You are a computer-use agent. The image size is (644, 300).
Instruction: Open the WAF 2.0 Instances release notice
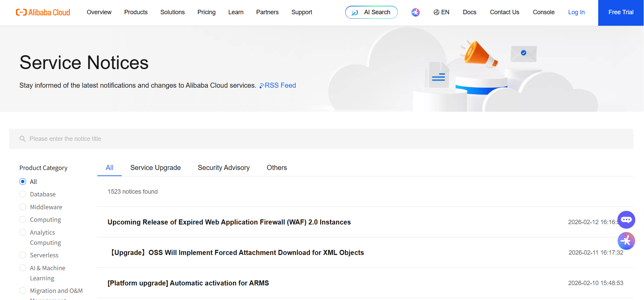tap(229, 222)
